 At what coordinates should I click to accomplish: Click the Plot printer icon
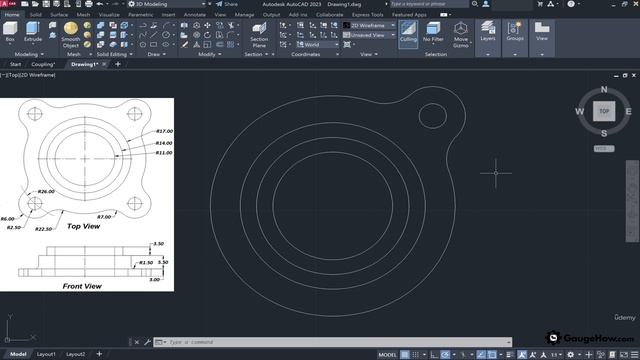[89, 4]
